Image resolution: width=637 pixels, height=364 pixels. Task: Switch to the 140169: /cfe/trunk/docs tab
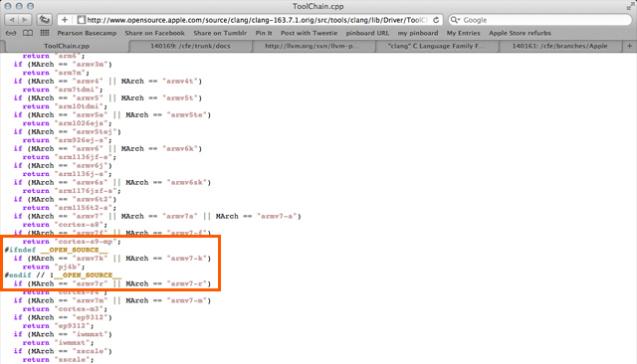(x=190, y=47)
